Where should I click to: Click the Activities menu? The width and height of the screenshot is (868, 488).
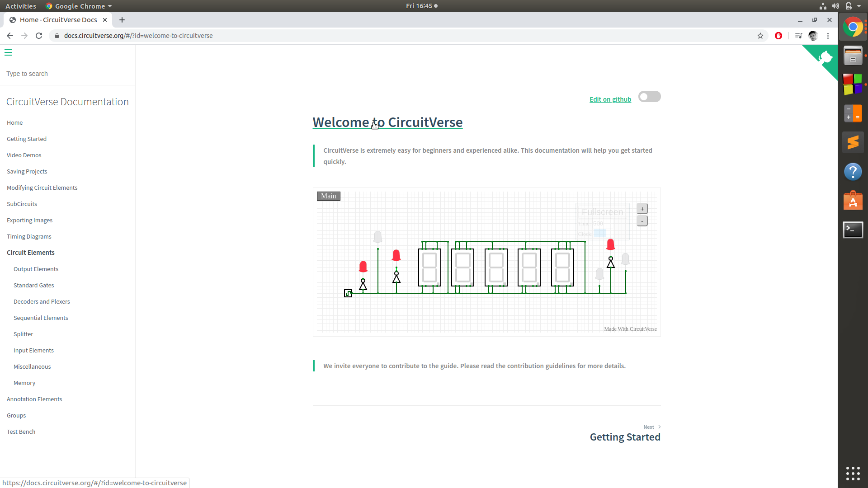21,6
